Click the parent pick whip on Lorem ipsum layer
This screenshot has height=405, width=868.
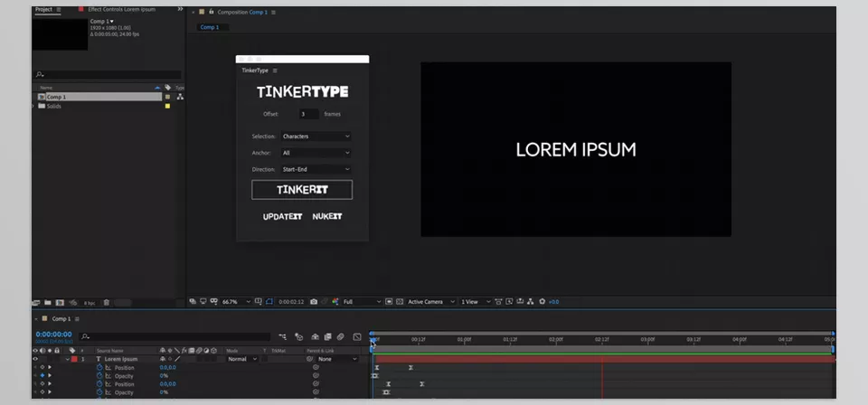pyautogui.click(x=310, y=359)
